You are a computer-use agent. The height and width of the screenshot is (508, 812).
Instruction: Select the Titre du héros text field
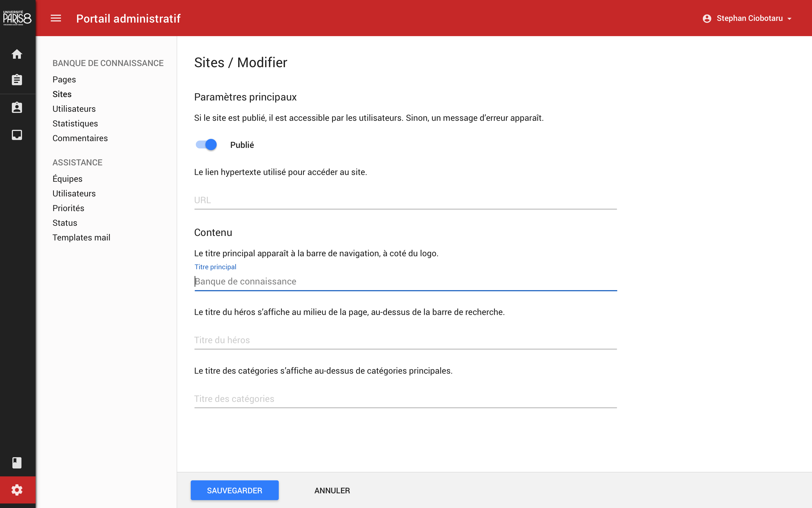click(x=403, y=340)
